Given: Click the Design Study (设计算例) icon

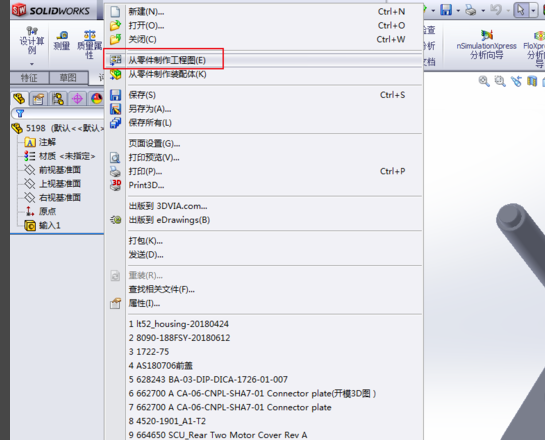Looking at the screenshot, I should [x=32, y=40].
